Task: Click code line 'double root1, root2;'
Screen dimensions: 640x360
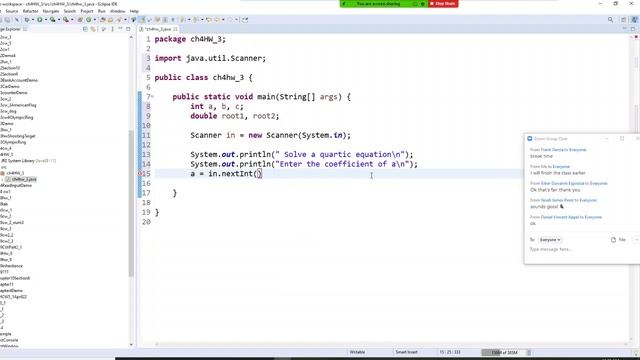Action: (x=234, y=116)
